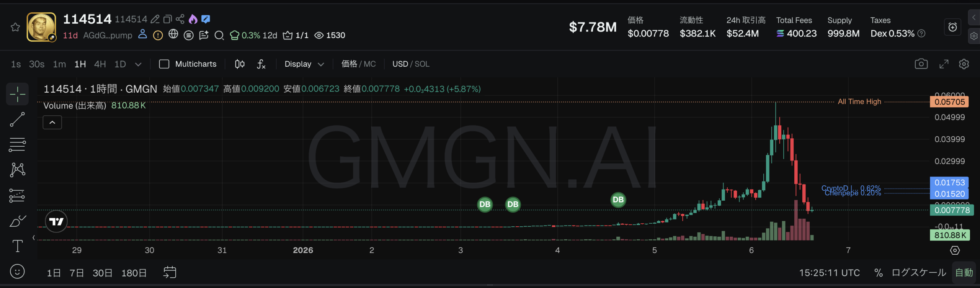Collapse the indicator legend chevron

click(x=52, y=123)
